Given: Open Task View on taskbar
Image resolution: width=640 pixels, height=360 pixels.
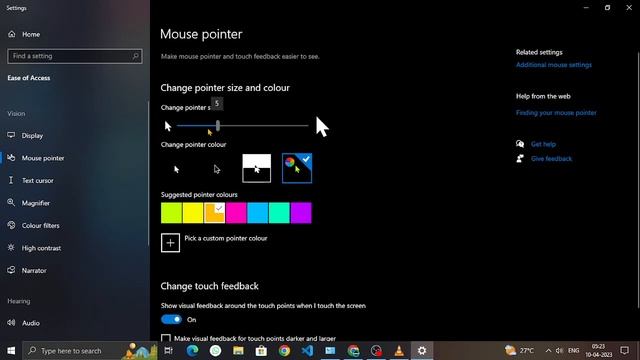Looking at the screenshot, I should (x=168, y=351).
